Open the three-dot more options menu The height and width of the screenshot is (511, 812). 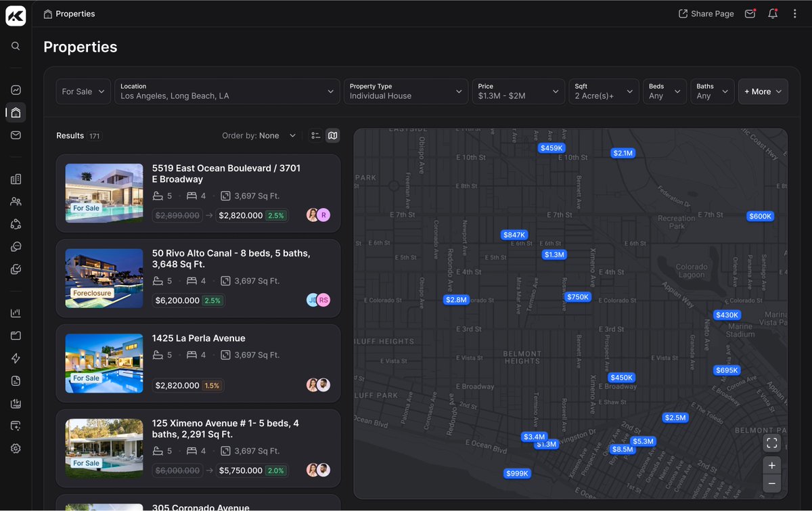pos(795,14)
